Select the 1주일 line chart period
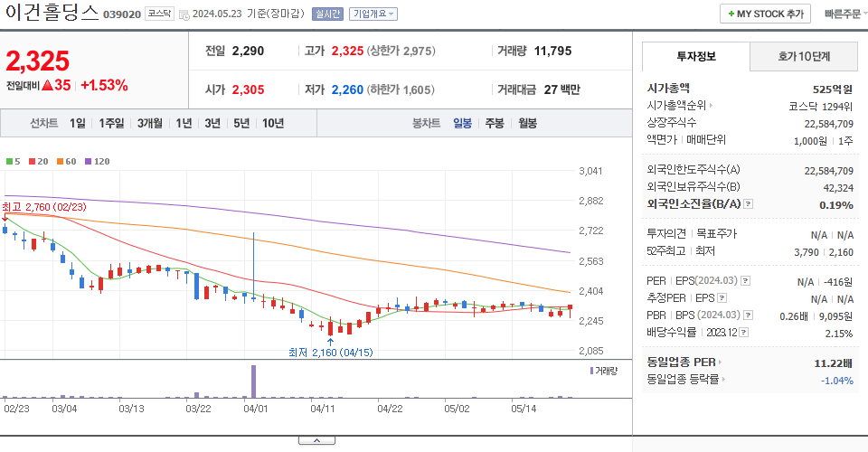Screen dimensions: 868x452 (111, 123)
